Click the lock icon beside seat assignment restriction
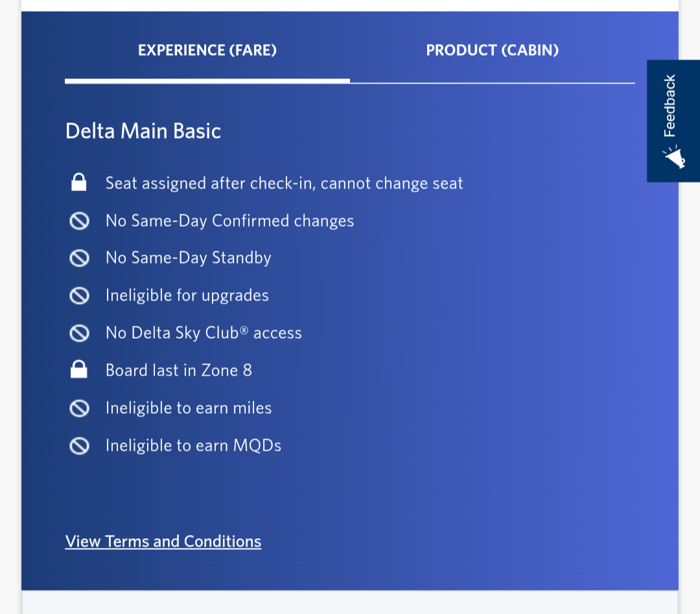The height and width of the screenshot is (614, 700). pyautogui.click(x=78, y=183)
